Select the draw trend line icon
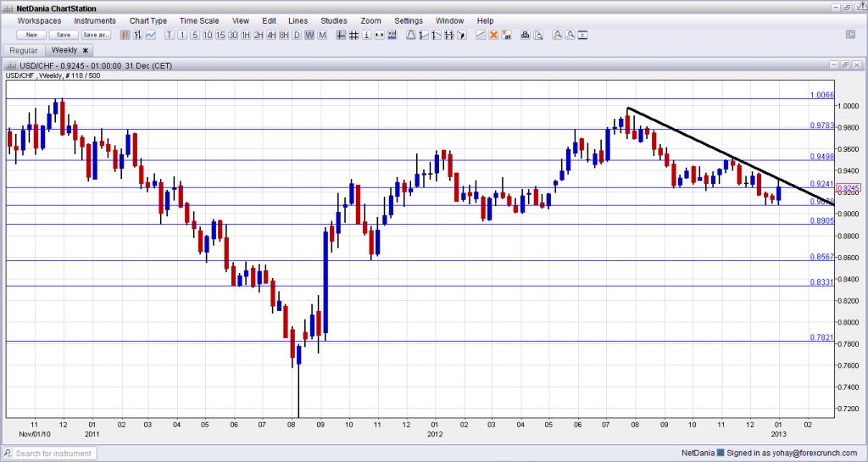Screen dimensions: 868x462 481,35
